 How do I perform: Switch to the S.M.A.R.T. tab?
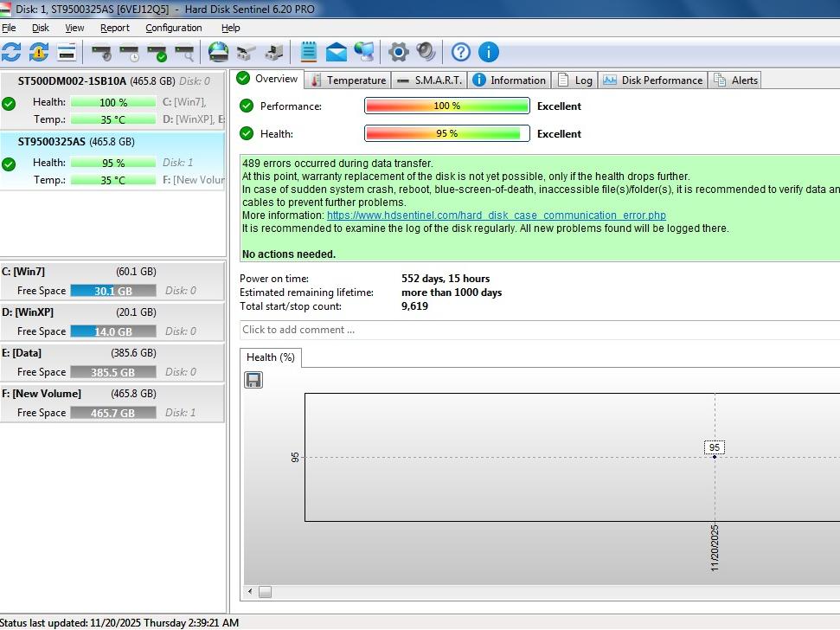[430, 80]
